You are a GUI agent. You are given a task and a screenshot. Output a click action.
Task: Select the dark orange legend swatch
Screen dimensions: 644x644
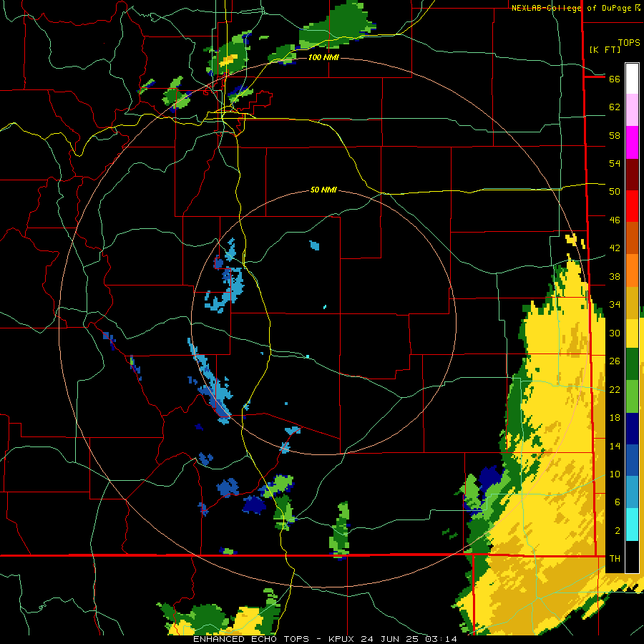(632, 238)
